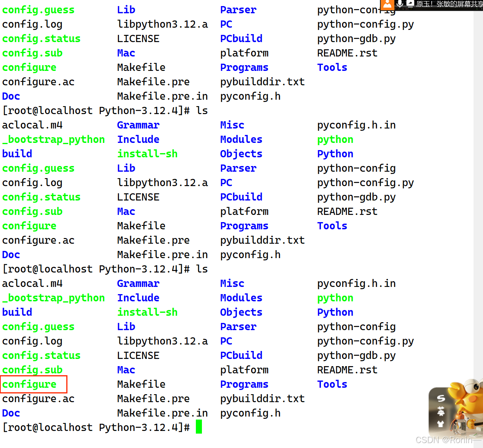Click the screen sharing title text bar
The width and height of the screenshot is (483, 448).
coord(449,4)
